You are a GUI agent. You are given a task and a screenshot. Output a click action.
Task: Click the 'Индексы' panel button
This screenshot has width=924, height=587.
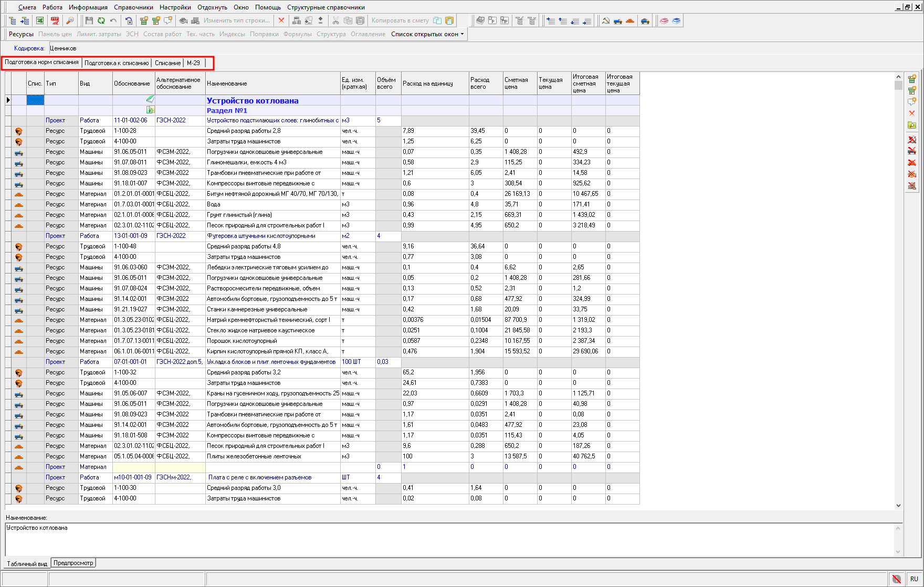[232, 34]
